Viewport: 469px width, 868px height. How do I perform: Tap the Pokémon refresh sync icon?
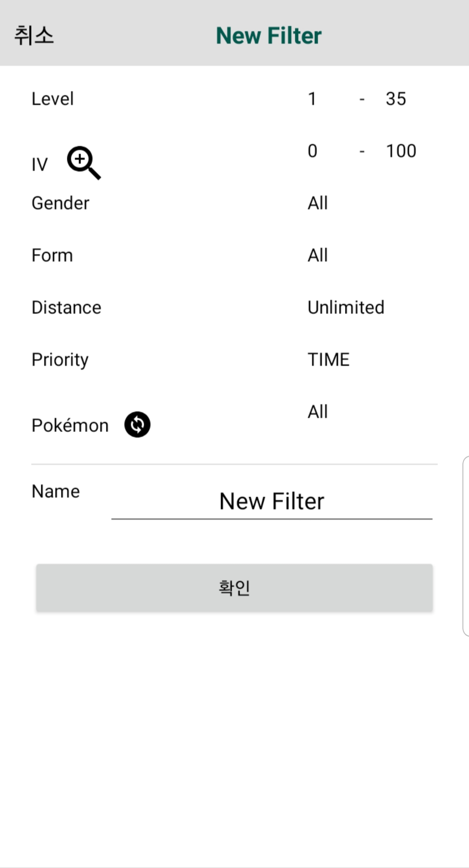[x=137, y=424]
